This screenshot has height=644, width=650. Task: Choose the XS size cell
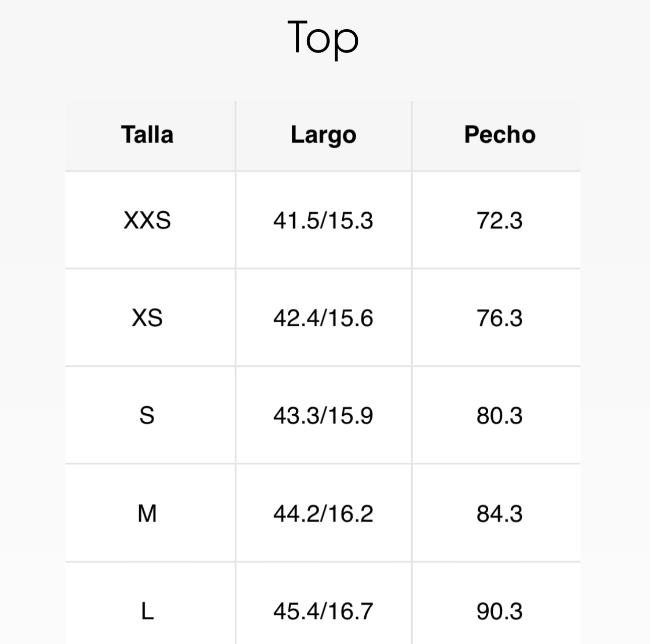147,318
